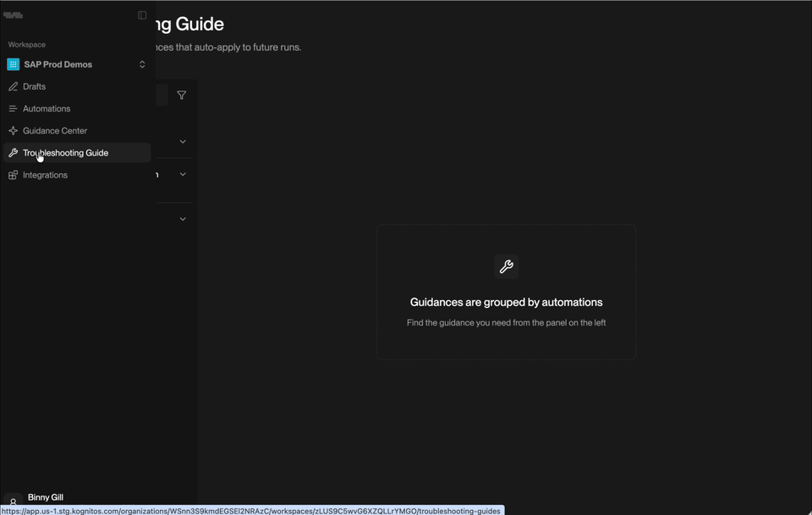Open Integrations via its blocks icon
Image resolution: width=812 pixels, height=515 pixels.
click(12, 174)
